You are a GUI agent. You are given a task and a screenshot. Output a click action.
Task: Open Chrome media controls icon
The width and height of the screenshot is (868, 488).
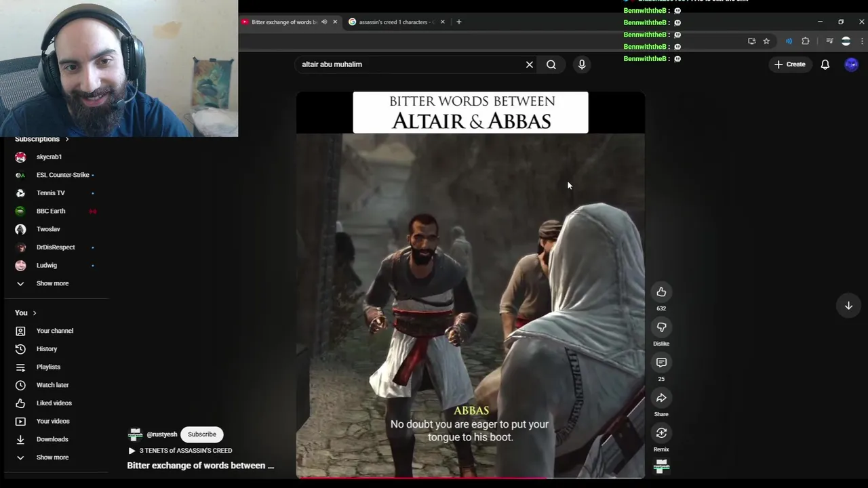pos(829,41)
